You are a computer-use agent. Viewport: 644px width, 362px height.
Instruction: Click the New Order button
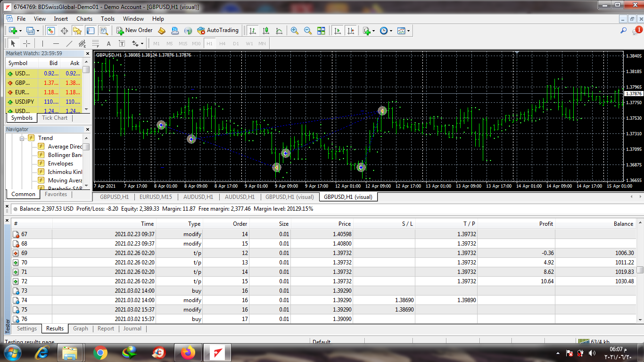134,31
